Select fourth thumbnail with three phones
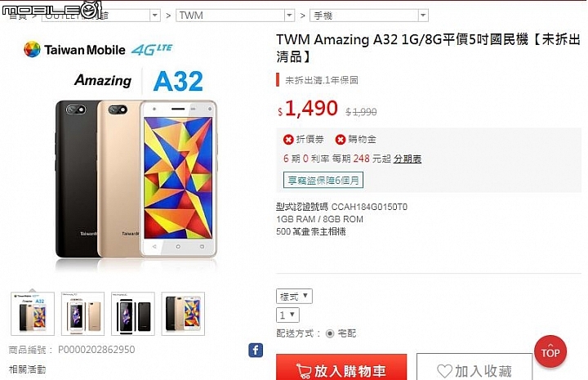 [x=184, y=314]
